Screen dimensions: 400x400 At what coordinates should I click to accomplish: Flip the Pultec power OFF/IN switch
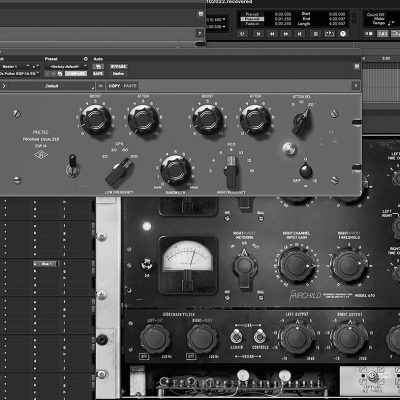pos(305,170)
